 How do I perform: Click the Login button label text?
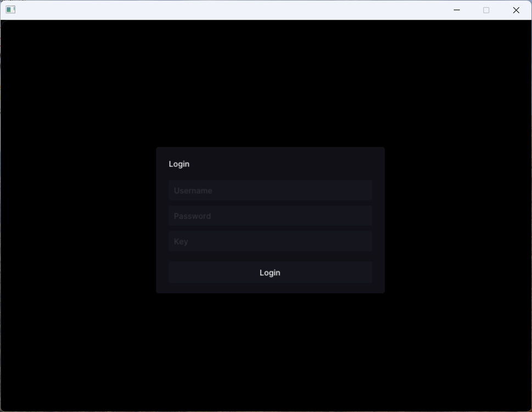(270, 272)
